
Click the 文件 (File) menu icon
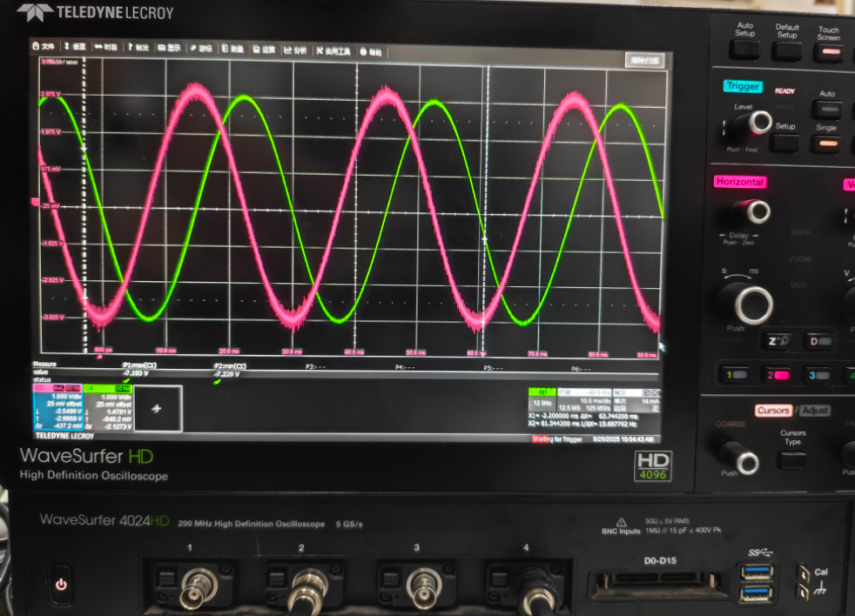36,46
